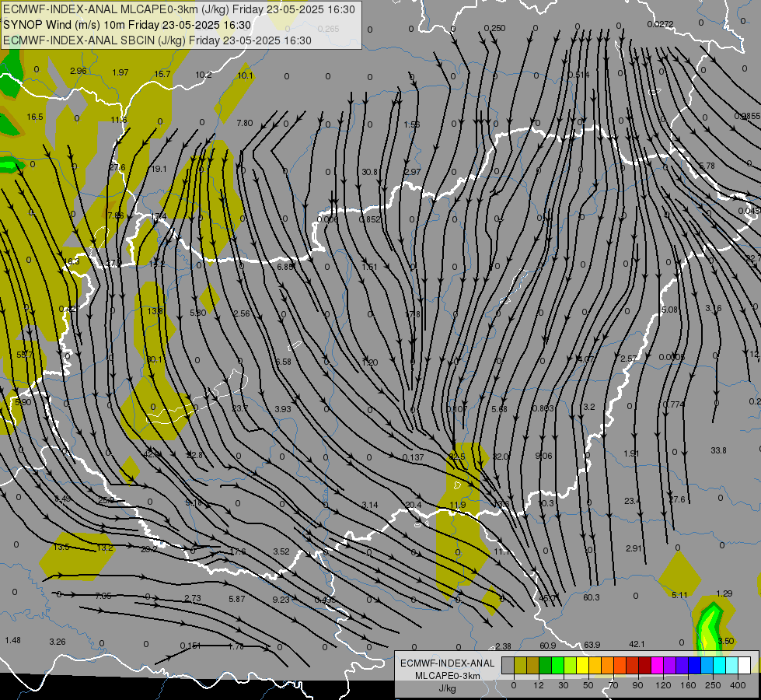Click the dark maroon legend swatch

644,665
